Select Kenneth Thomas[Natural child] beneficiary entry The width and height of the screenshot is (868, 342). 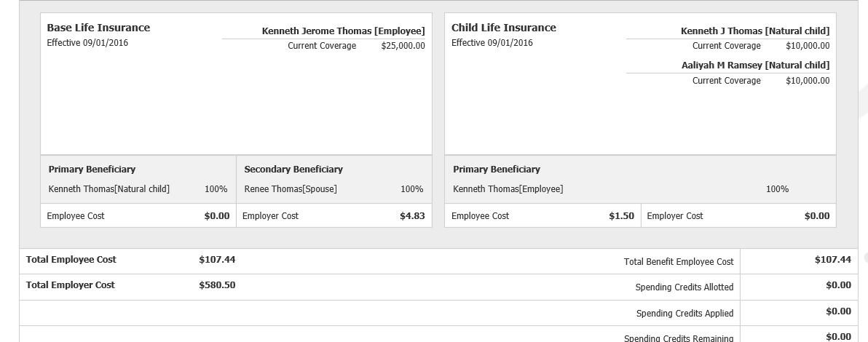[108, 189]
